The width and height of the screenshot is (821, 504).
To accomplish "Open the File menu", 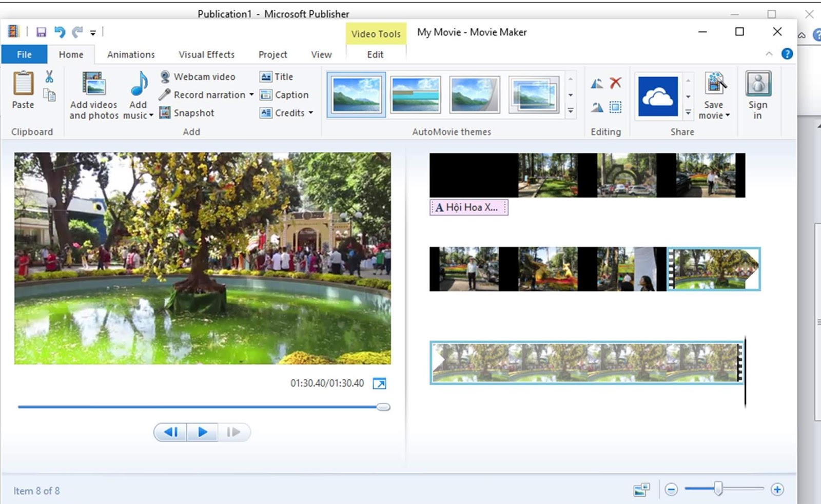I will (x=24, y=54).
